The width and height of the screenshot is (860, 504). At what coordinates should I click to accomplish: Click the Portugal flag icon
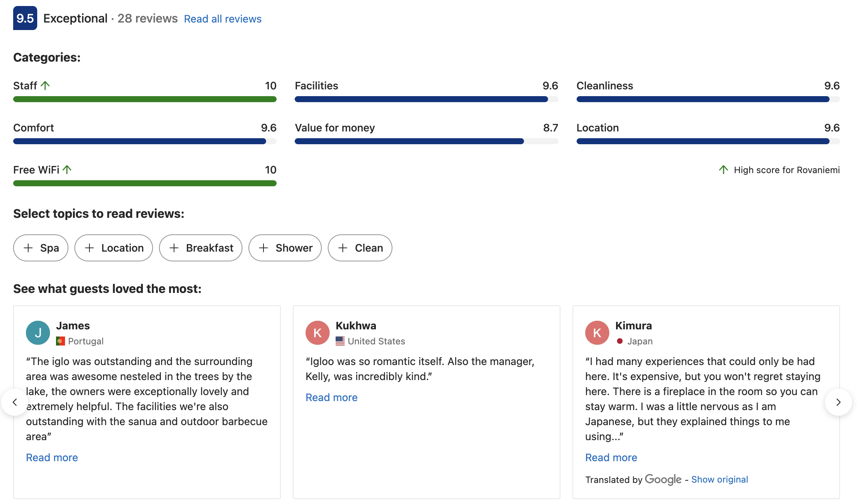pyautogui.click(x=60, y=341)
